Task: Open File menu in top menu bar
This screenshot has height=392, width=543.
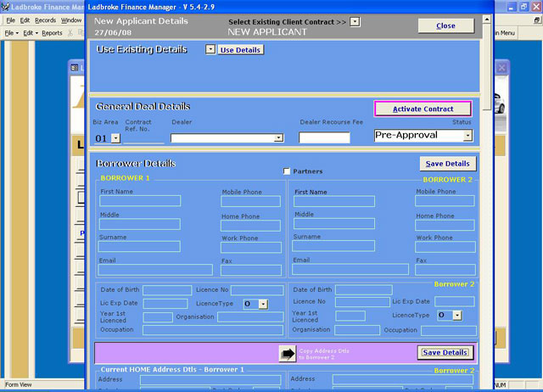Action: click(x=10, y=20)
